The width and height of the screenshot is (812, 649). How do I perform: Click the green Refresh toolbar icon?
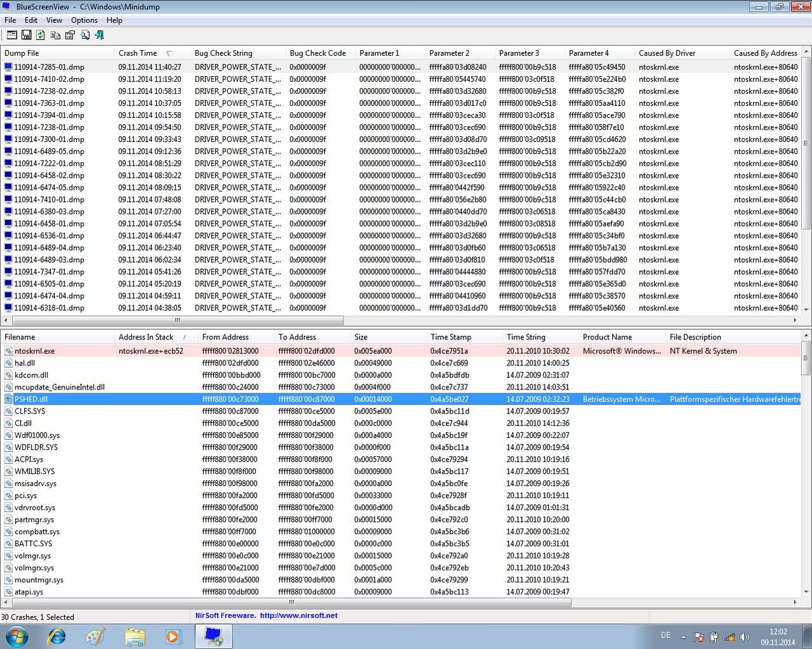tap(41, 36)
